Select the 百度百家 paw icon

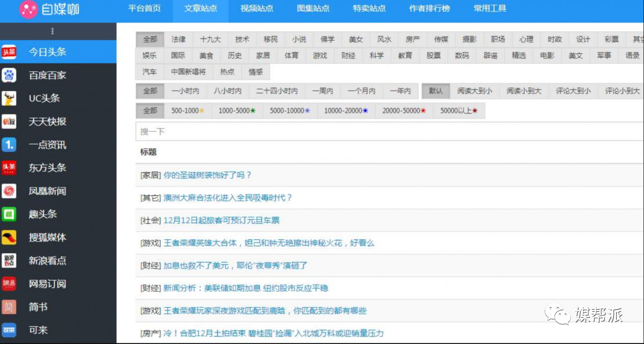pos(9,75)
